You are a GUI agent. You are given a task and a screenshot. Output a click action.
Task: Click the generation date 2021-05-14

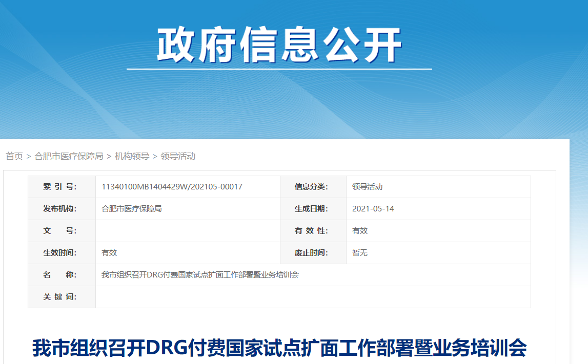point(373,209)
